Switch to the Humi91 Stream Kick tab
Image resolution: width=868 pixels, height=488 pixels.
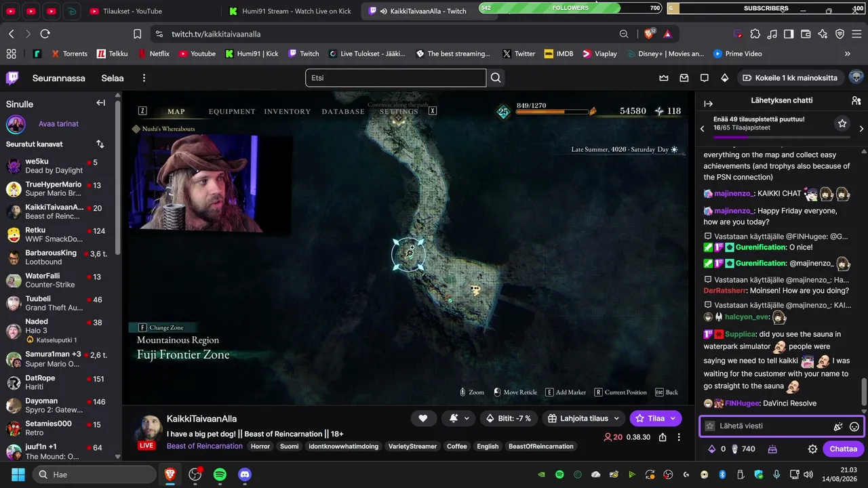pyautogui.click(x=290, y=11)
